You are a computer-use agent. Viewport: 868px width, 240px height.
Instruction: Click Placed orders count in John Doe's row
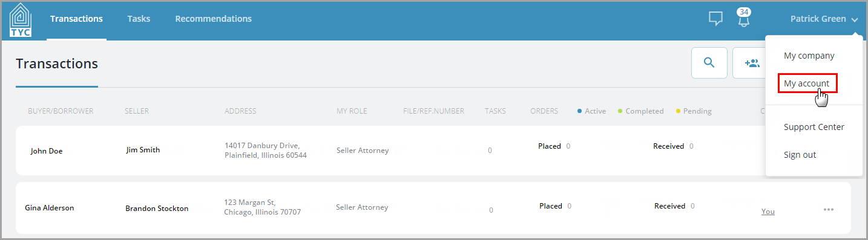click(554, 146)
